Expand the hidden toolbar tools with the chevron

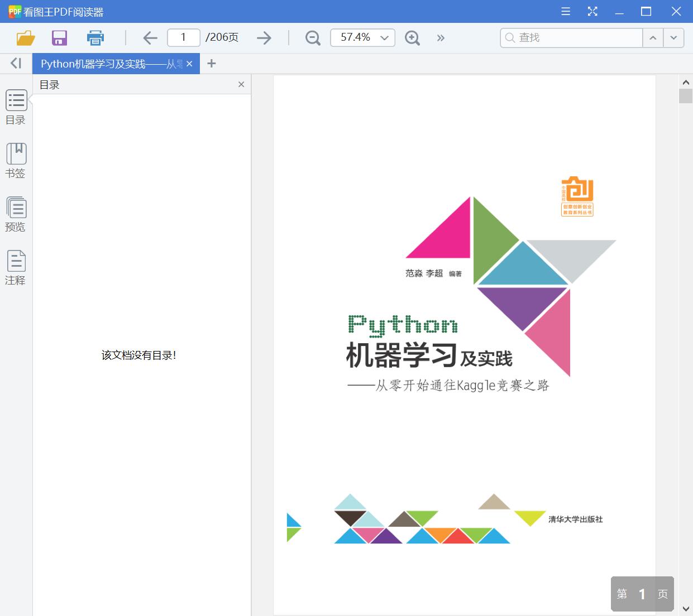point(441,37)
